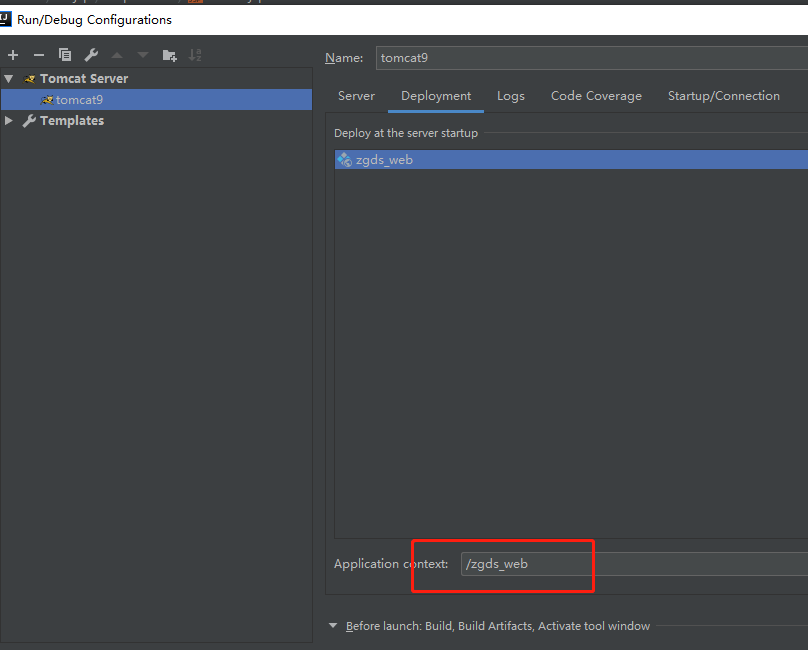
Task: Click the Name label
Action: click(344, 58)
